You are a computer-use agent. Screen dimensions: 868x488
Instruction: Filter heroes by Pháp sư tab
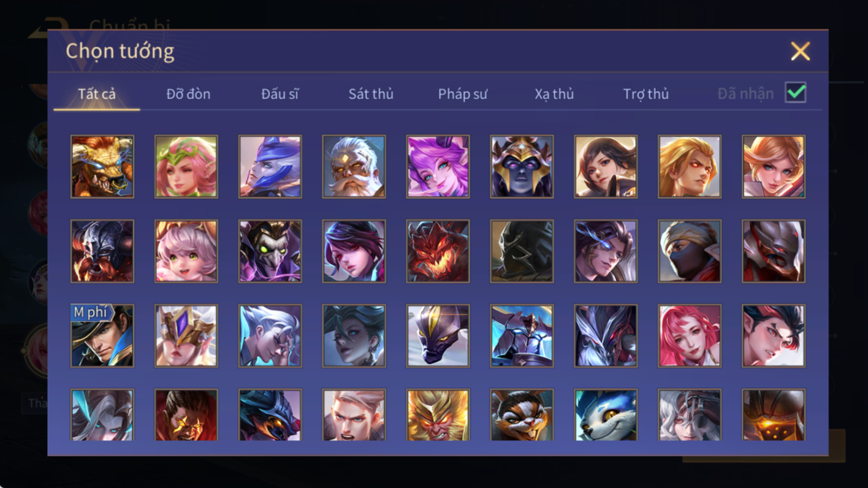[463, 94]
